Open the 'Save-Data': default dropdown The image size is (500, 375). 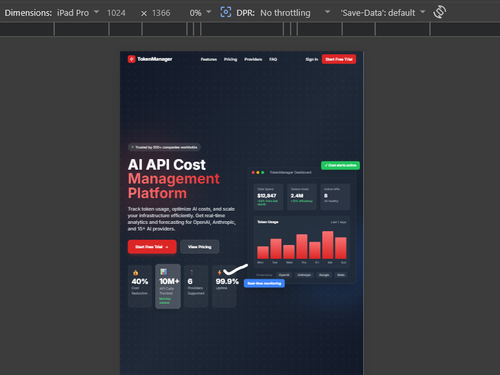point(383,13)
